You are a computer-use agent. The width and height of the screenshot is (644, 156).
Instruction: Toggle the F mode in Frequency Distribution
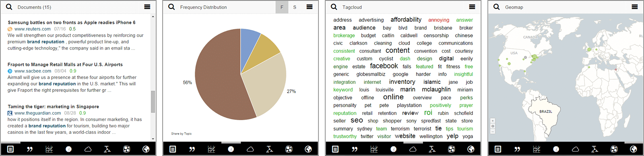282,7
